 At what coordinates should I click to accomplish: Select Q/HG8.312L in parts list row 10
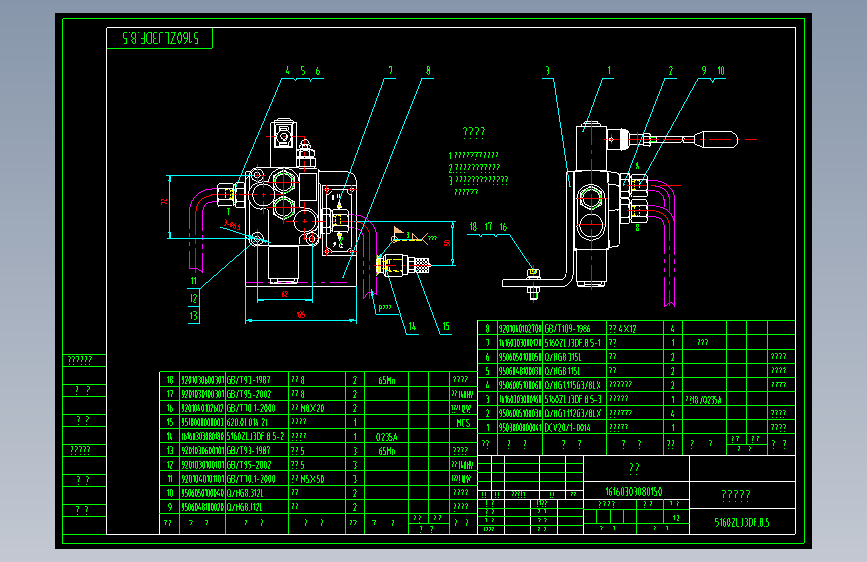pyautogui.click(x=245, y=493)
